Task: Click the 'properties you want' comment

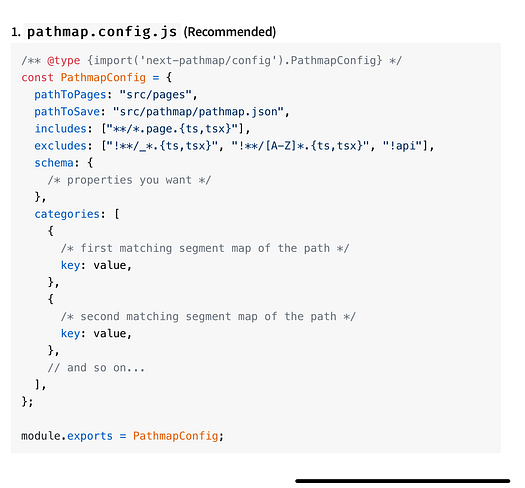Action: [129, 180]
